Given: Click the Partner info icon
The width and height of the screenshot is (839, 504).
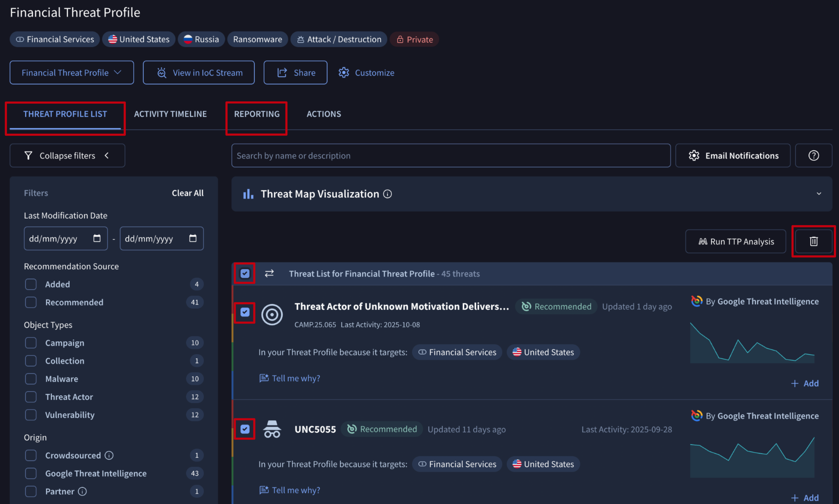Looking at the screenshot, I should coord(82,492).
